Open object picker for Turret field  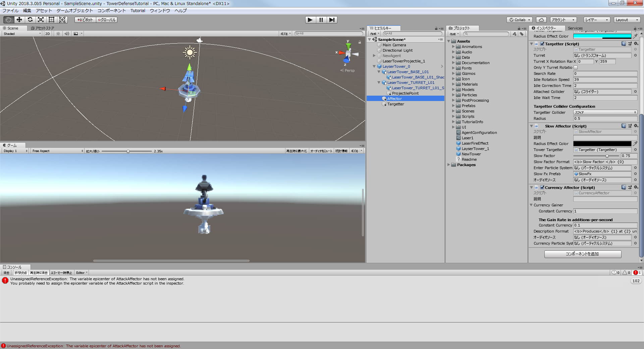pyautogui.click(x=635, y=55)
